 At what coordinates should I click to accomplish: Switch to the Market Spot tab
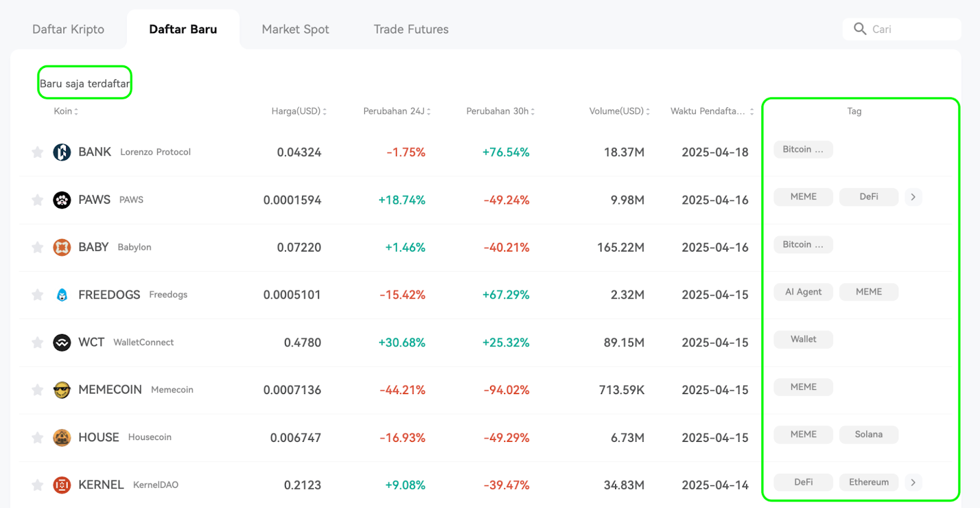click(x=295, y=29)
